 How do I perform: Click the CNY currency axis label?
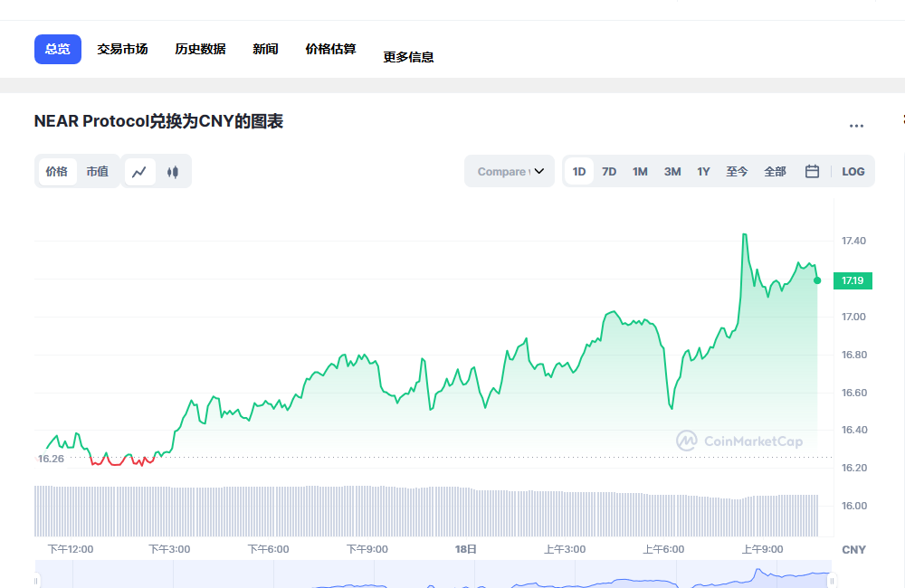click(853, 550)
